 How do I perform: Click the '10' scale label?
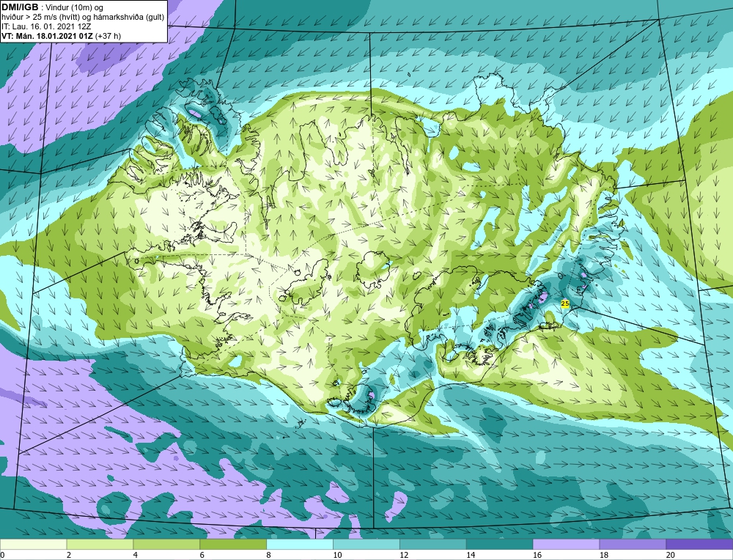tap(336, 555)
